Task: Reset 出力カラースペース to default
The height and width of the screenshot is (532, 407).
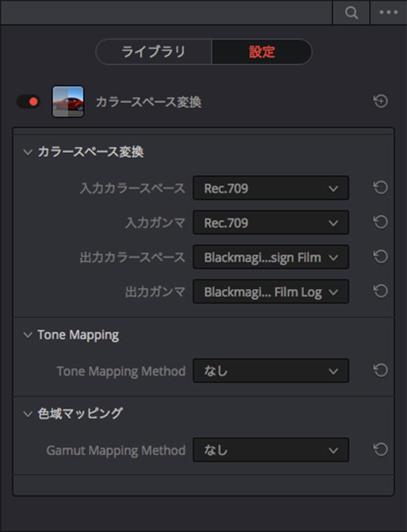Action: [380, 257]
